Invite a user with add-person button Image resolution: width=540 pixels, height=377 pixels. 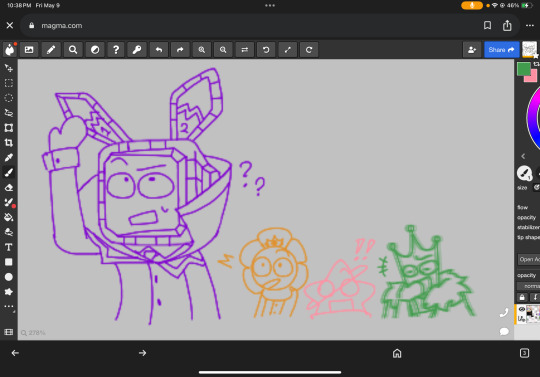tap(472, 50)
